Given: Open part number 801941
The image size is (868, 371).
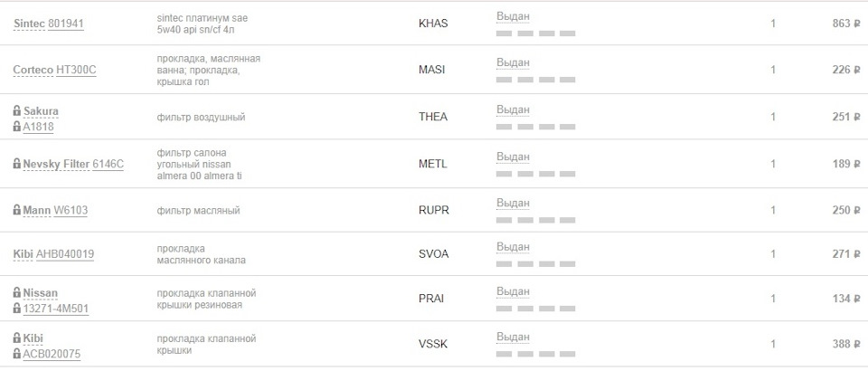Looking at the screenshot, I should [x=66, y=24].
